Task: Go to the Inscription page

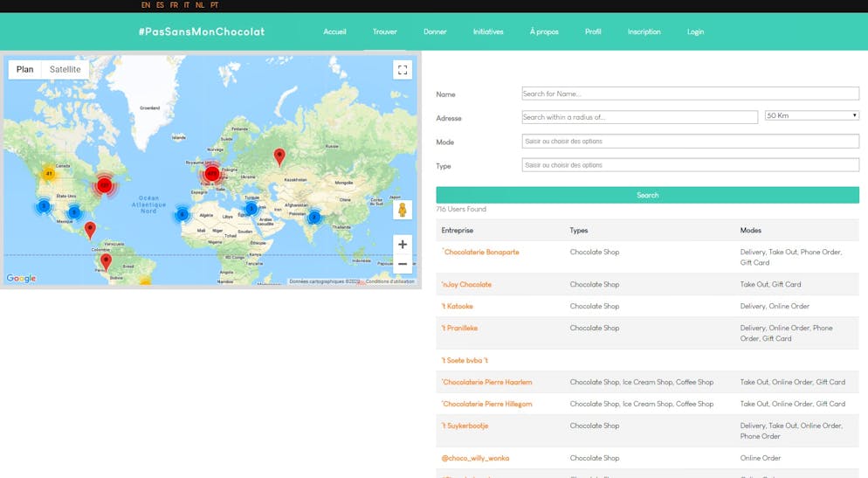Action: click(x=644, y=31)
